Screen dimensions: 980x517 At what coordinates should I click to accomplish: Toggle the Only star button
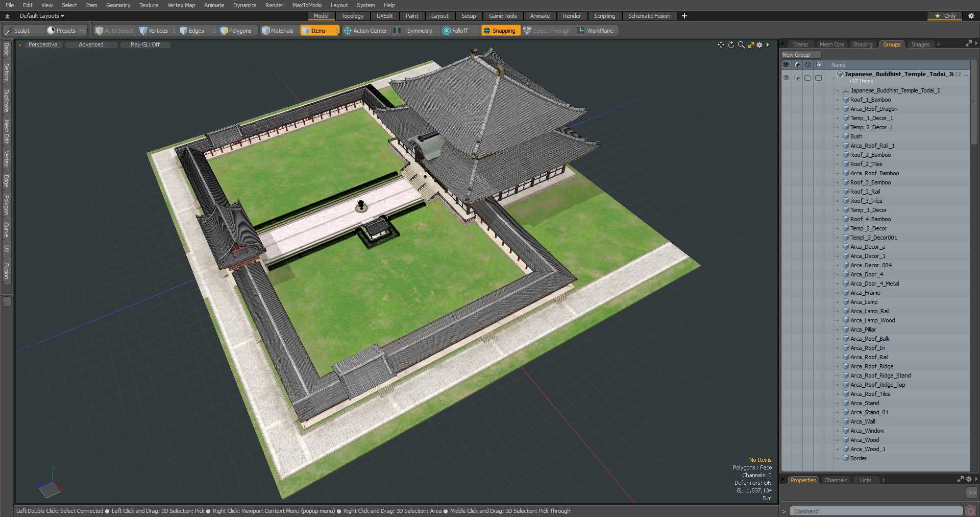(x=945, y=16)
